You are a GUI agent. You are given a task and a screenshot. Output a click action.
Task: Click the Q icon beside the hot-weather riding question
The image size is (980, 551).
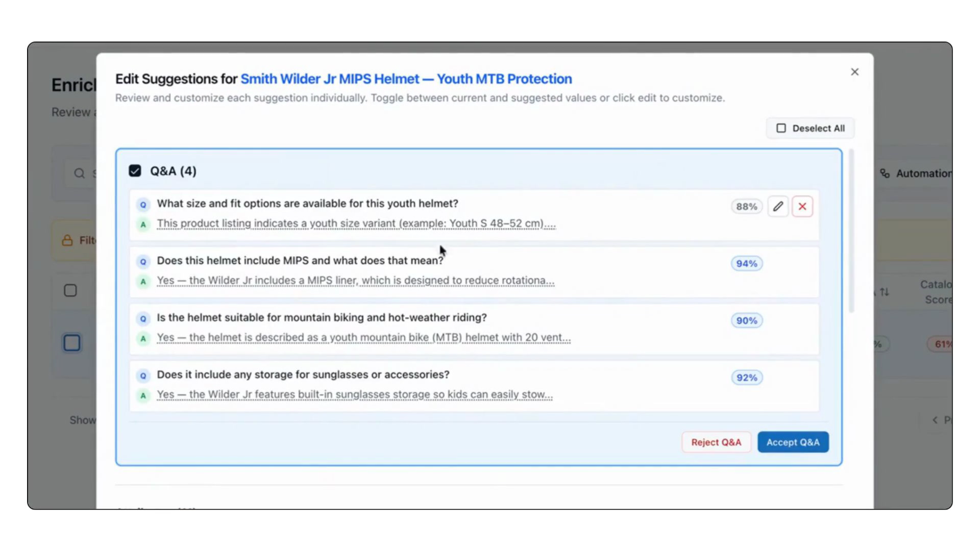(143, 319)
